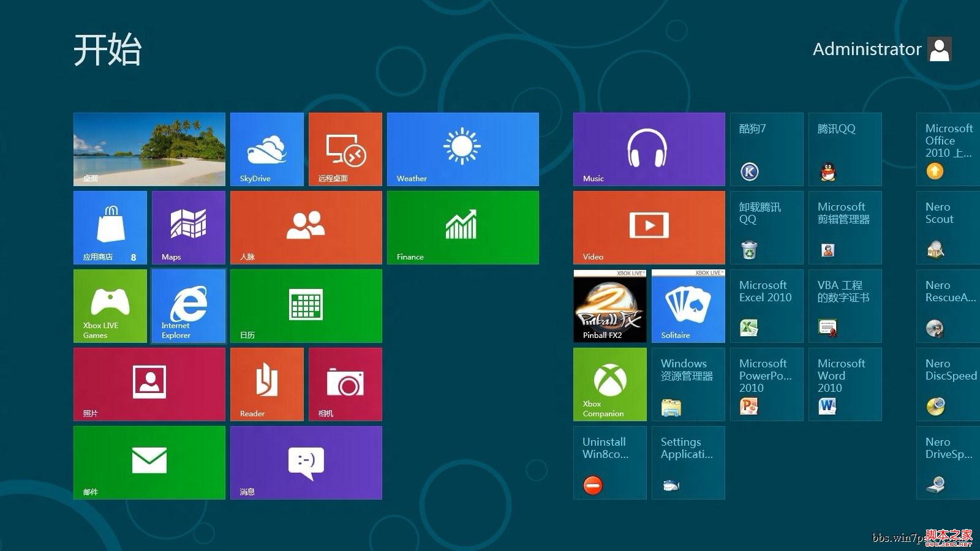Open the Microsoft Office 2010 upload tile
The image size is (980, 551).
[948, 149]
